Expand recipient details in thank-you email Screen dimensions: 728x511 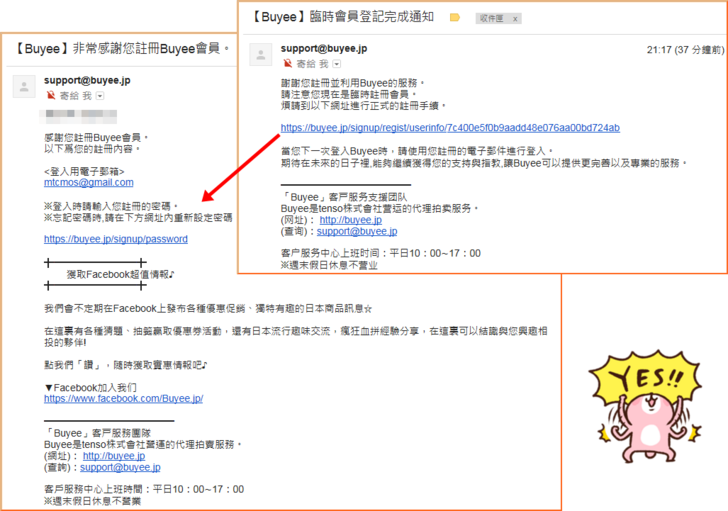point(100,96)
